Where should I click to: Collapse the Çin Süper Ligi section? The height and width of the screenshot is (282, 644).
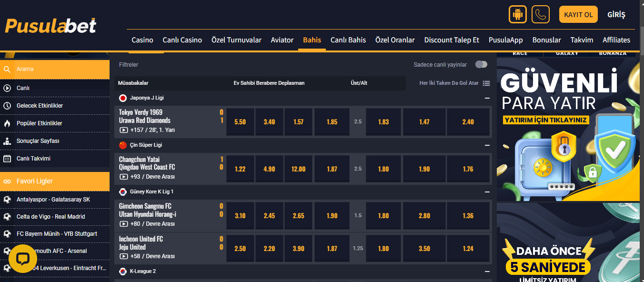pos(487,145)
